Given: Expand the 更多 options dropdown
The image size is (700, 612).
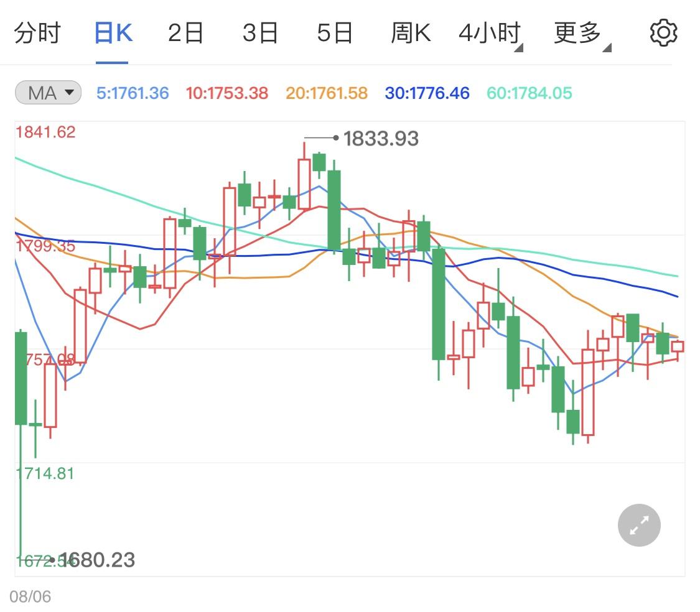Looking at the screenshot, I should [x=581, y=33].
